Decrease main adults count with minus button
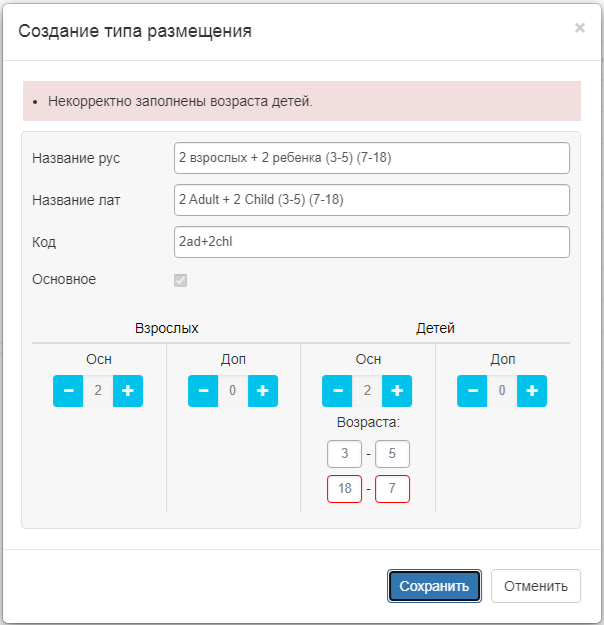Image resolution: width=604 pixels, height=625 pixels. click(68, 391)
